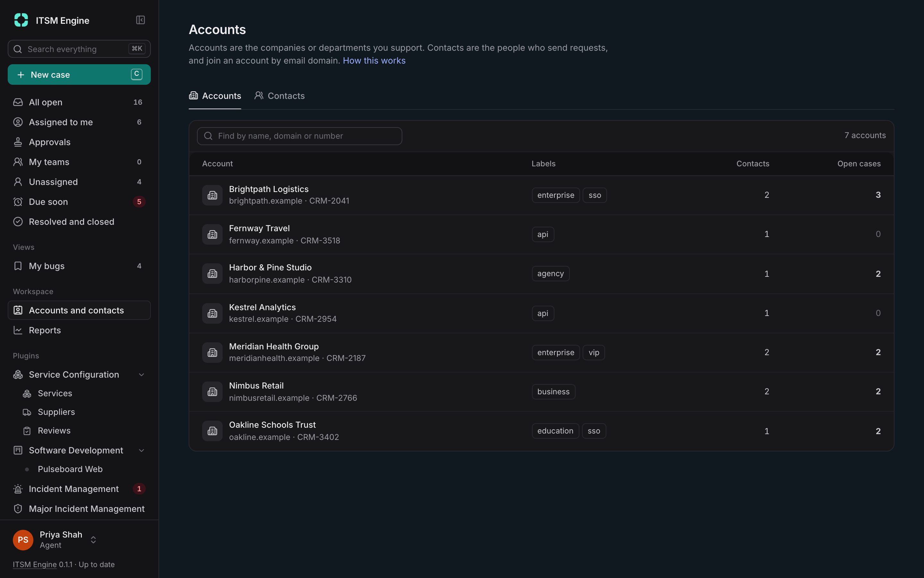Focus the Find by name, domain or number field
The width and height of the screenshot is (924, 578).
point(299,136)
